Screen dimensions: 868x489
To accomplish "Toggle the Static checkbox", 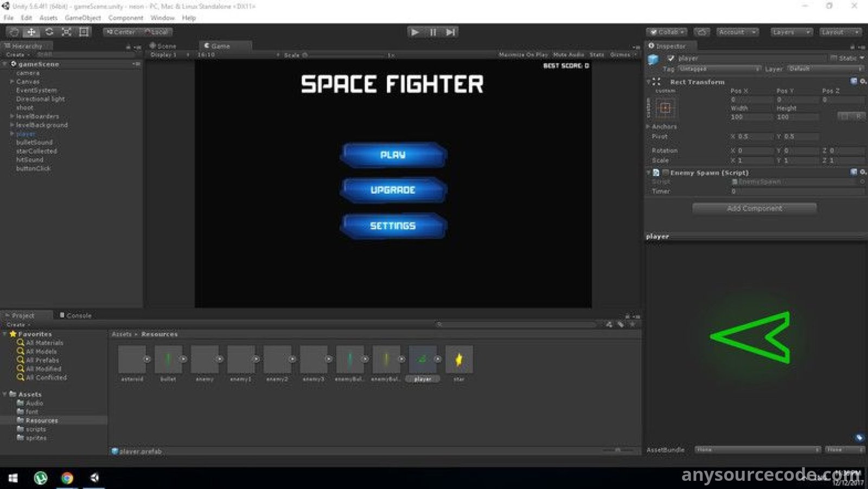I will pyautogui.click(x=833, y=58).
